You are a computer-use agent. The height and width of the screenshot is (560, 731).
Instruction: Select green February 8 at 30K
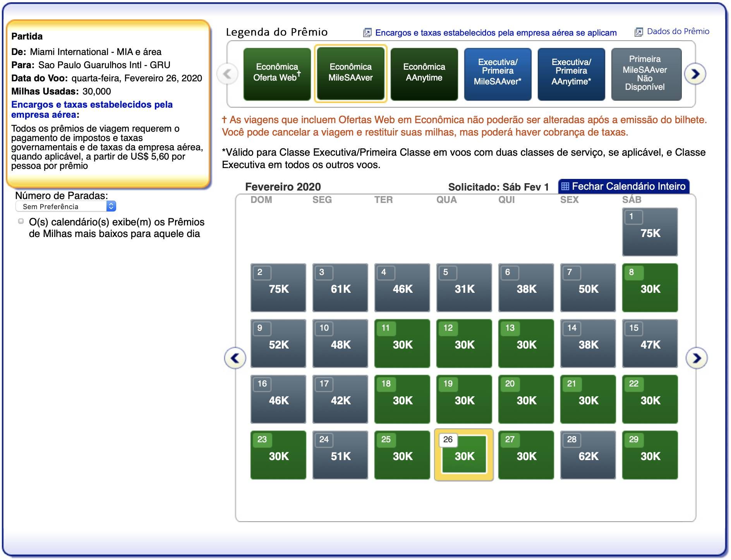(x=650, y=288)
